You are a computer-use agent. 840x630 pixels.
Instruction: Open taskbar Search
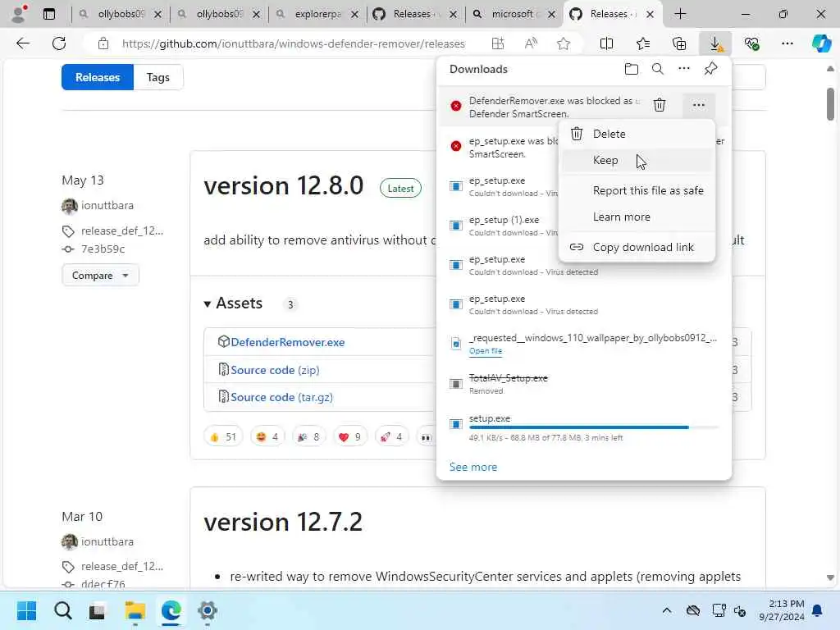tap(62, 610)
